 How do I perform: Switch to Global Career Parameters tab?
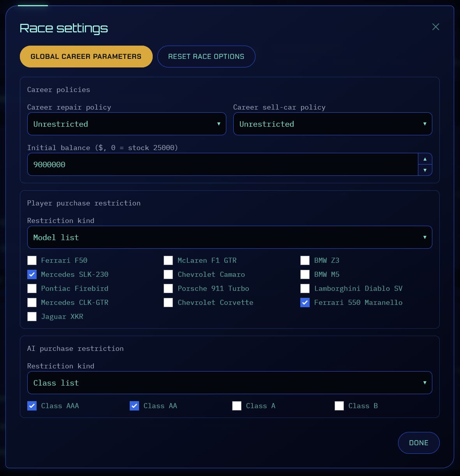tap(86, 57)
